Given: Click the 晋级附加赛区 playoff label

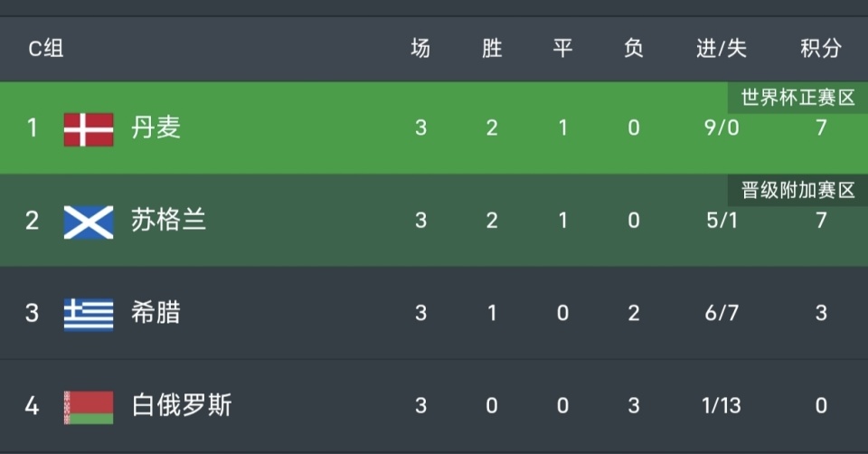Looking at the screenshot, I should 797,190.
